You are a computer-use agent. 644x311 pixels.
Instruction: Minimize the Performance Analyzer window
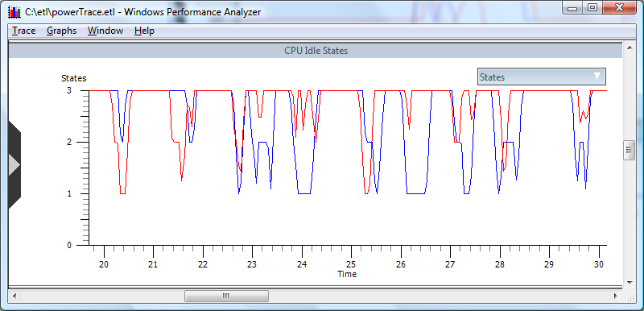click(572, 8)
